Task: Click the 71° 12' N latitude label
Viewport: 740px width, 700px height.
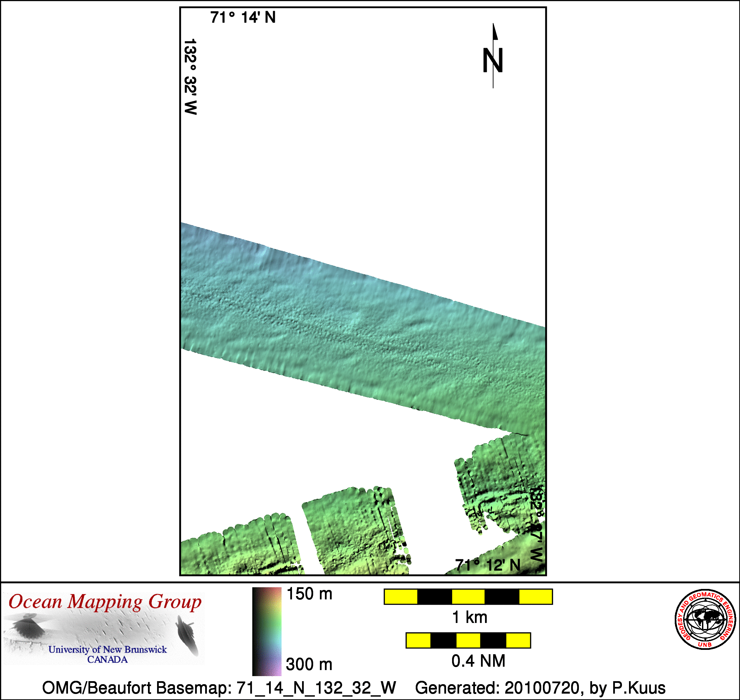Action: (487, 565)
